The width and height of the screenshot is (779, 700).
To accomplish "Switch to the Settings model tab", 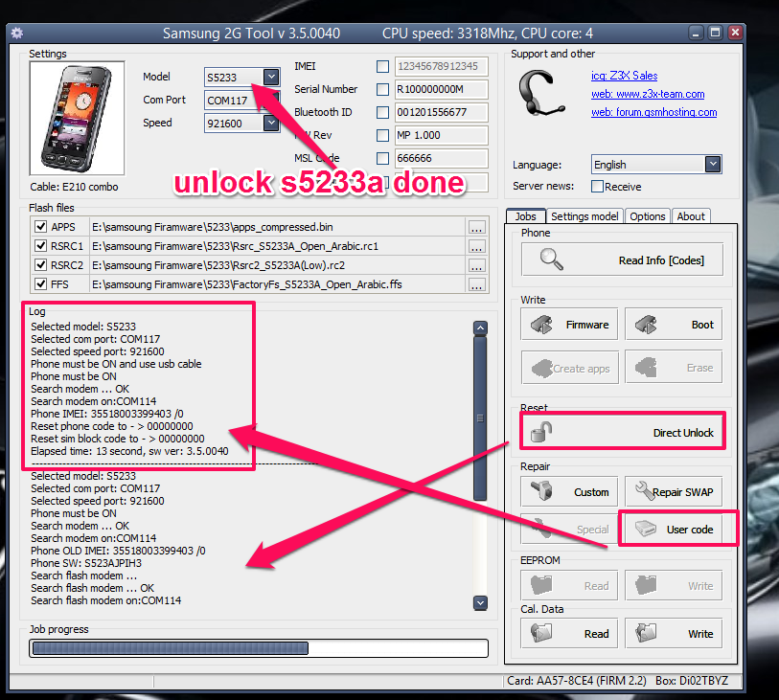I will pyautogui.click(x=584, y=216).
